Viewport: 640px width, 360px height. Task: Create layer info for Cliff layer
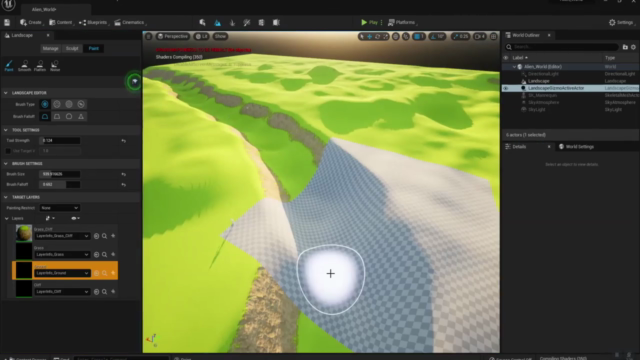[x=113, y=291]
